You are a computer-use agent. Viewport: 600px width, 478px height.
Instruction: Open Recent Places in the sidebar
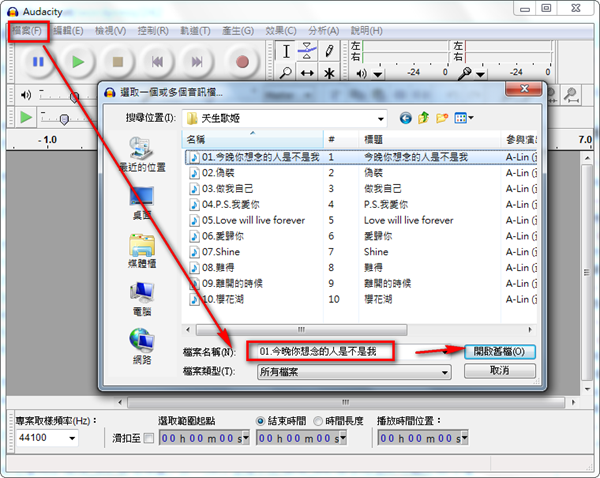142,154
